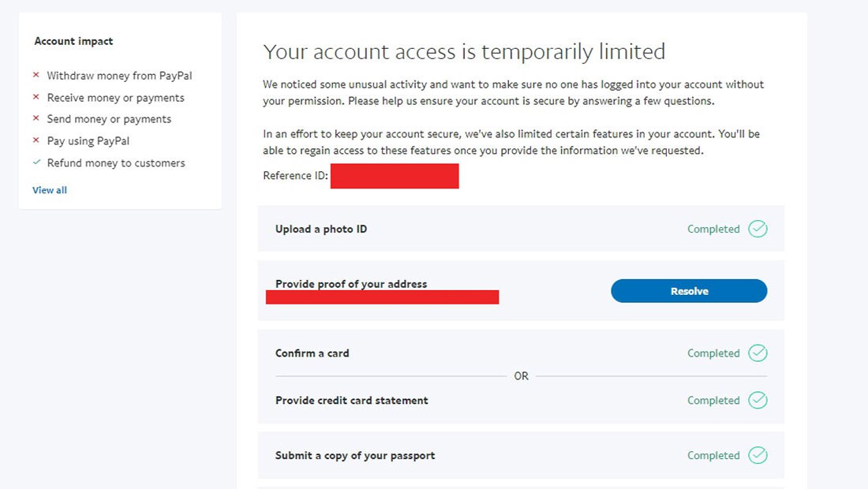Click red X beside Pay using PayPal

[x=36, y=141]
